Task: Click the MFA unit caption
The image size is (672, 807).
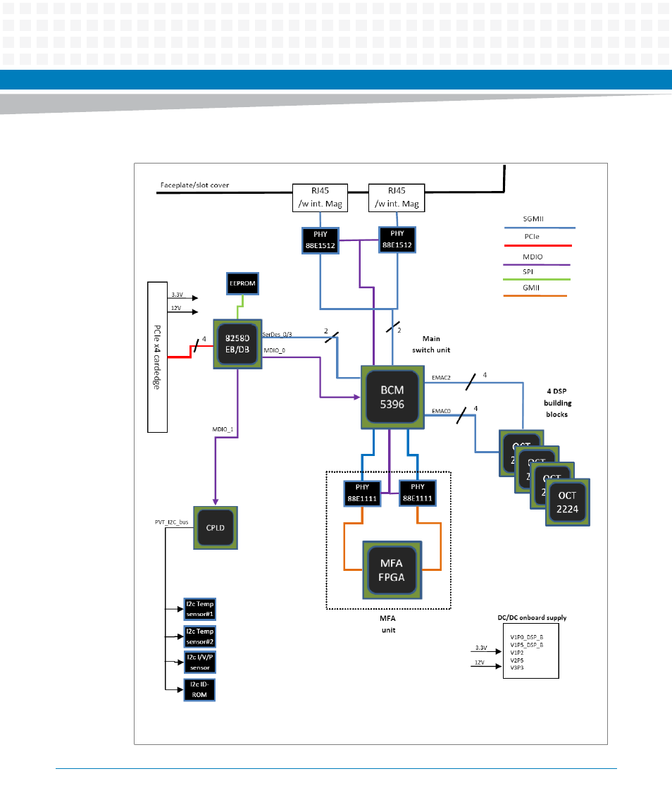Action: coord(388,624)
